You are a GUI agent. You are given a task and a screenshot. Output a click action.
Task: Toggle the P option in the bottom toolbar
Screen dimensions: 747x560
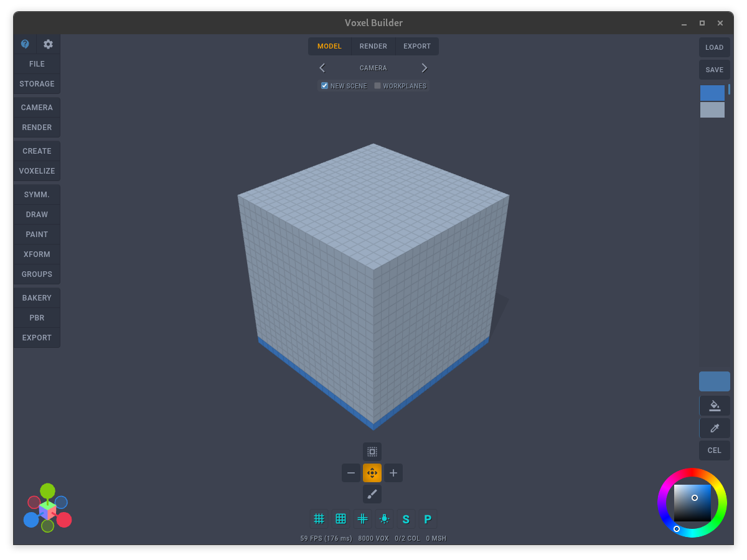pos(428,518)
